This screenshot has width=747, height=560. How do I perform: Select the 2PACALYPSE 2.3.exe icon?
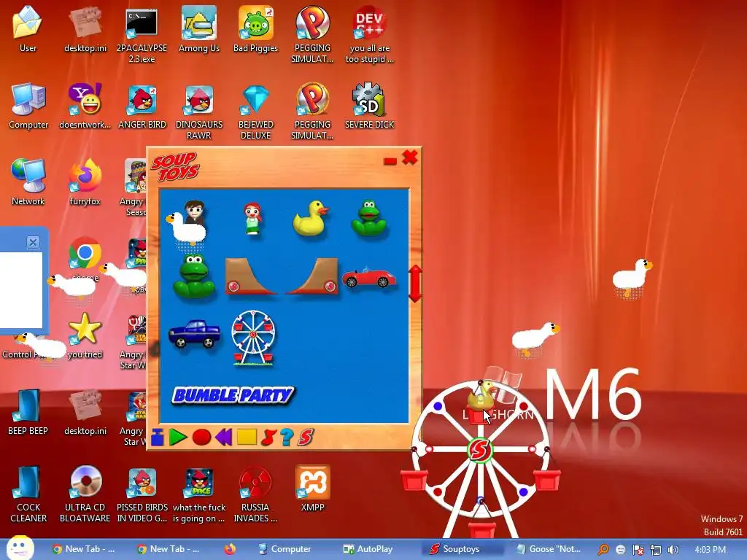click(142, 34)
